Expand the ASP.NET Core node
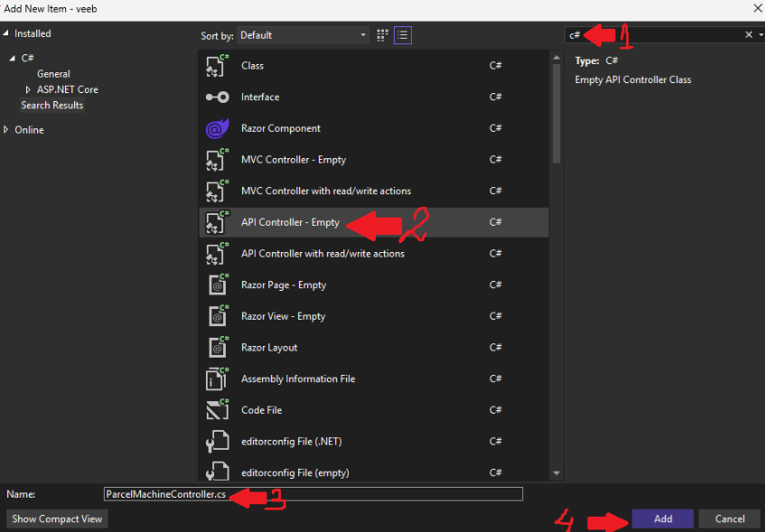Image resolution: width=765 pixels, height=532 pixels. pyautogui.click(x=28, y=89)
